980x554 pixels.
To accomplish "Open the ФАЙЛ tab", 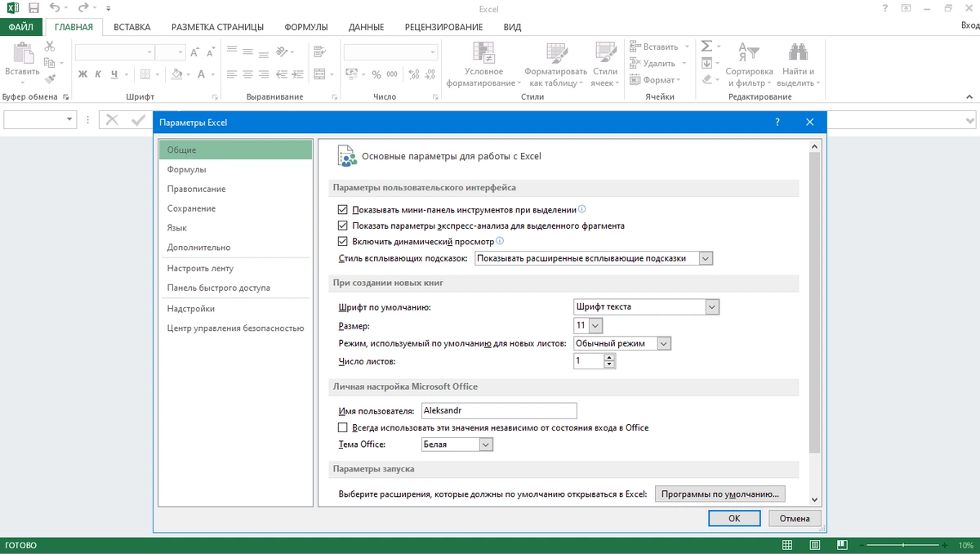I will [20, 27].
